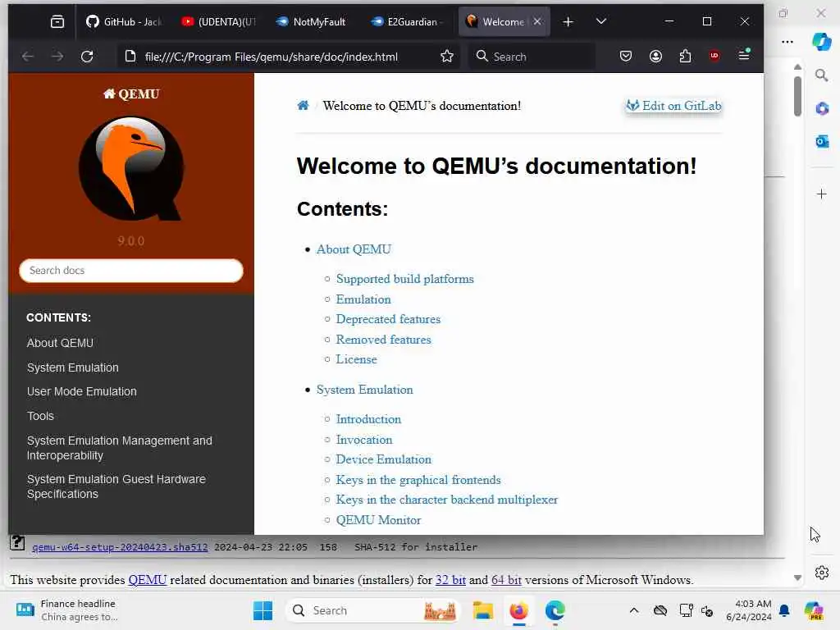Open a new Firefox tab
The height and width of the screenshot is (630, 840).
coord(568,22)
